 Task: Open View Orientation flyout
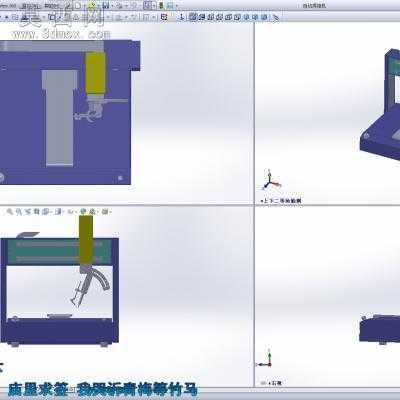pyautogui.click(x=46, y=212)
